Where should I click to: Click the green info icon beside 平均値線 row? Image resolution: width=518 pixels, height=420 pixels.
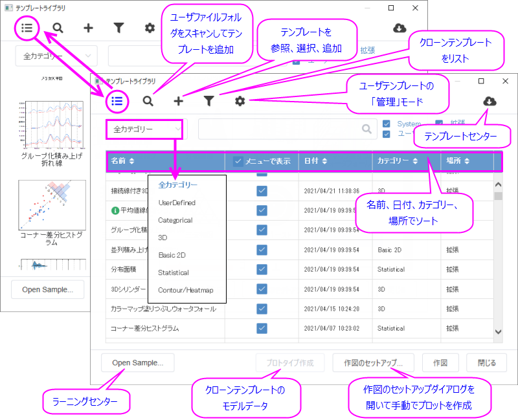tap(115, 210)
